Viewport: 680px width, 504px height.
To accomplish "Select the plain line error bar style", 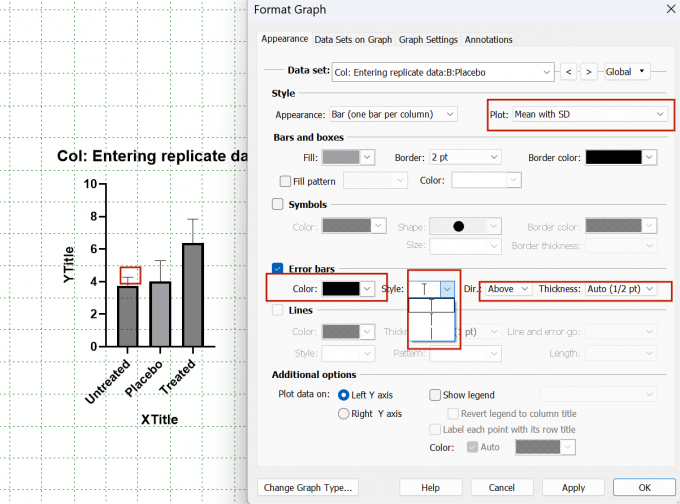I will 432,333.
